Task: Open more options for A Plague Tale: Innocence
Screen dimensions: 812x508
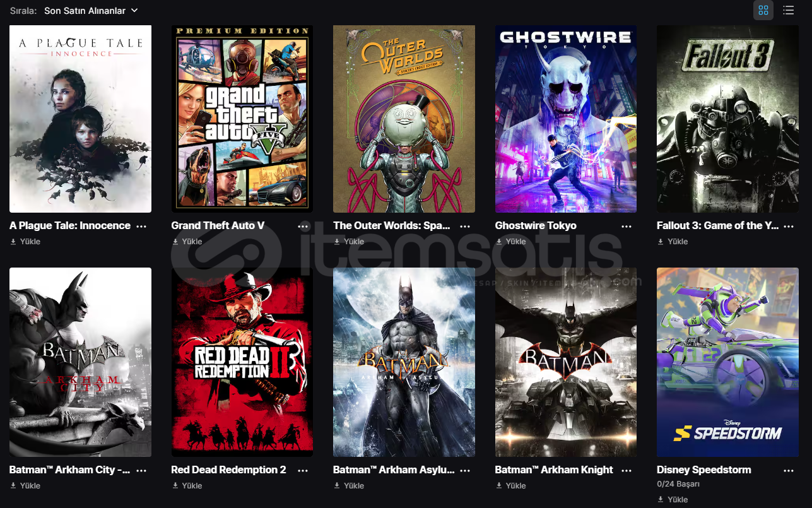Action: [141, 226]
